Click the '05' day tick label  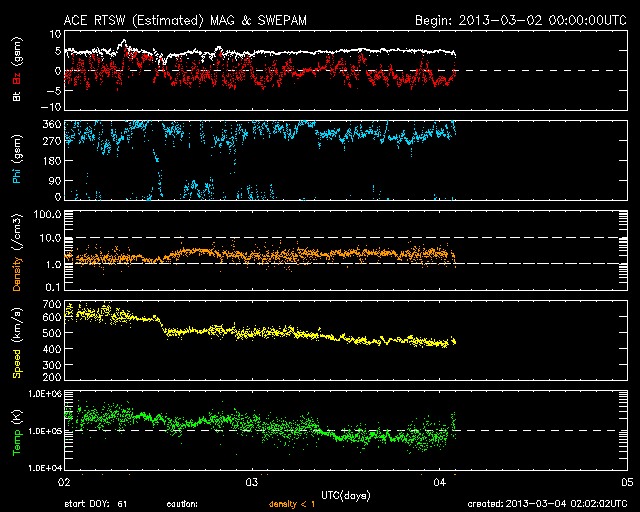(627, 483)
